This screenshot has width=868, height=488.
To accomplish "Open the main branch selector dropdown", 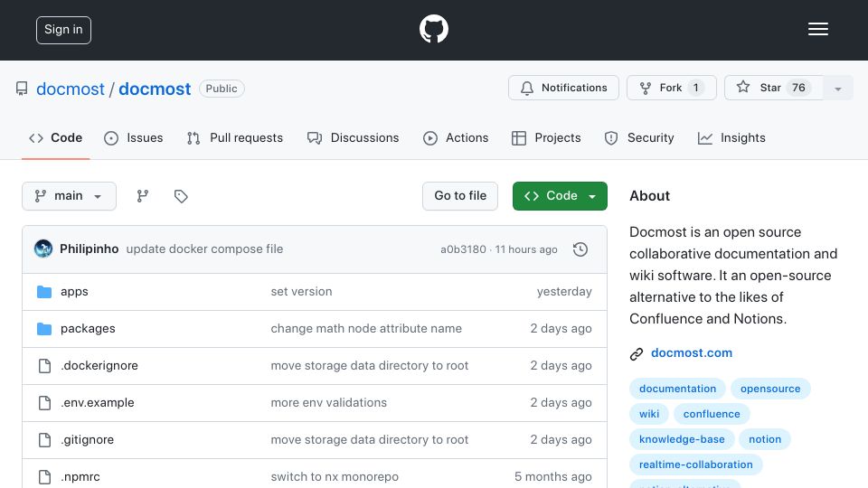I will 70,196.
